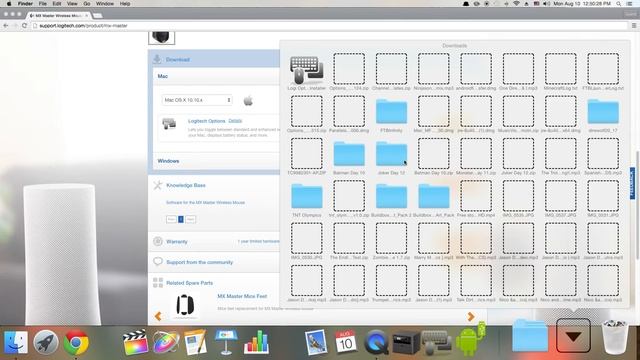Open the Feedback side tab

(x=632, y=183)
